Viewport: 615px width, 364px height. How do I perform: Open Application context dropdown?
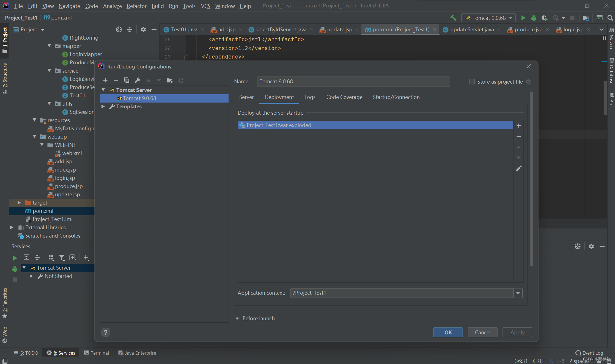[x=518, y=293]
